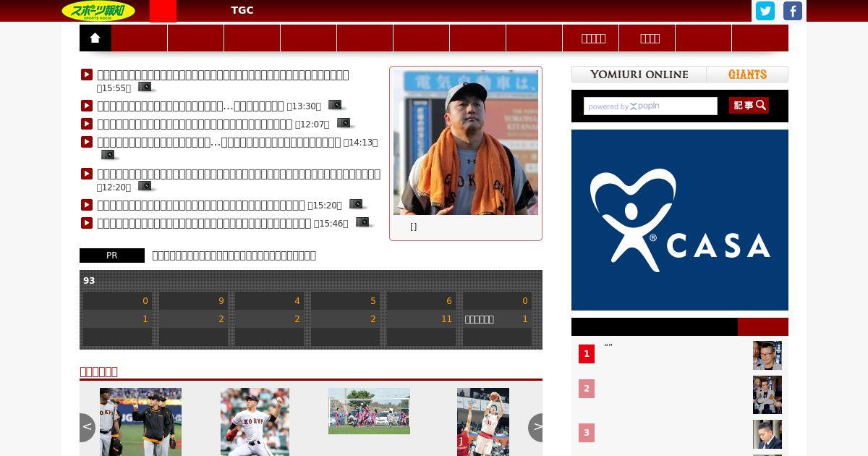The height and width of the screenshot is (456, 868).
Task: Open camera icon beside 12:07 headline
Action: (344, 123)
